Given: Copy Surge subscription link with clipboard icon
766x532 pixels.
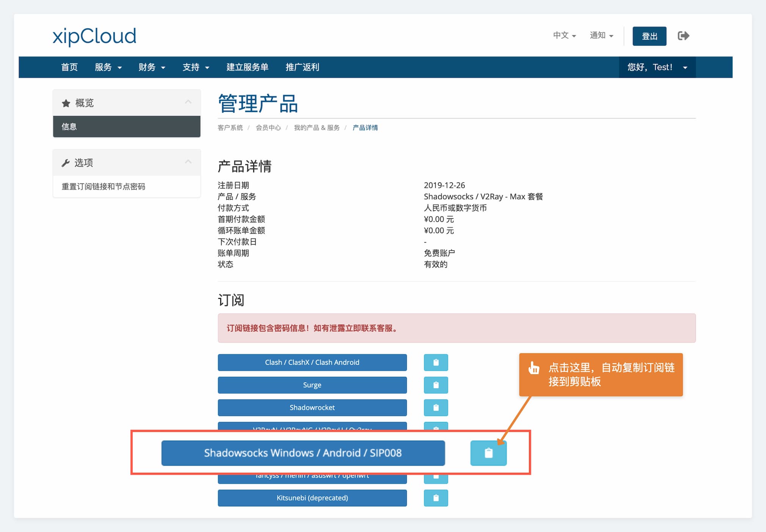Looking at the screenshot, I should pos(436,385).
